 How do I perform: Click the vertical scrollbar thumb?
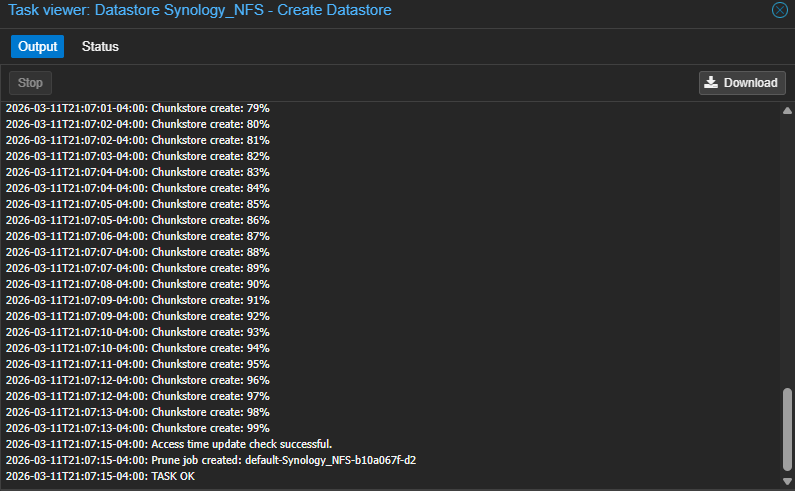(x=787, y=430)
